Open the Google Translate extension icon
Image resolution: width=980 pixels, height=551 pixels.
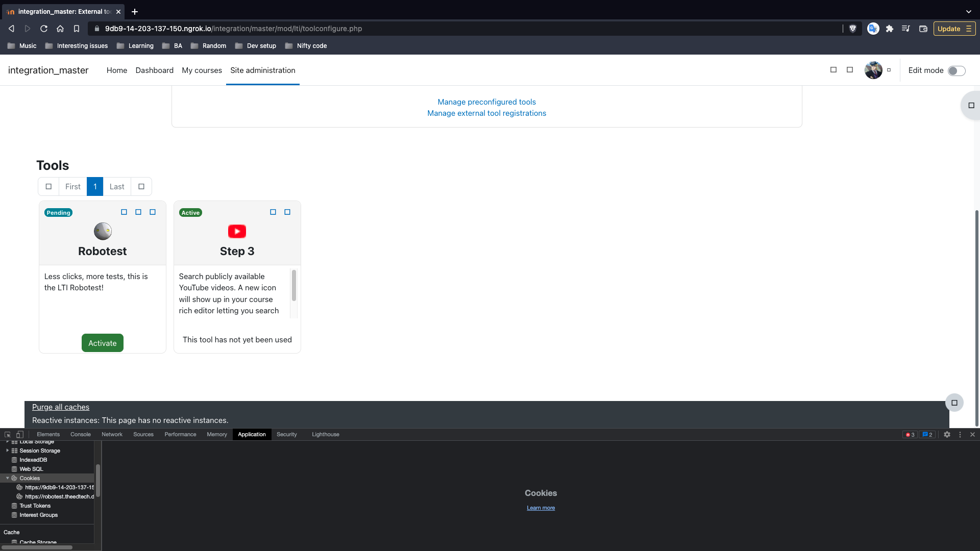click(873, 29)
